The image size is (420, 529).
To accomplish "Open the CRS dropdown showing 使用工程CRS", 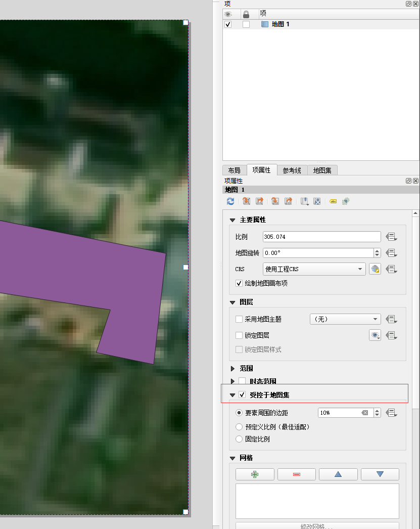I will click(x=313, y=269).
